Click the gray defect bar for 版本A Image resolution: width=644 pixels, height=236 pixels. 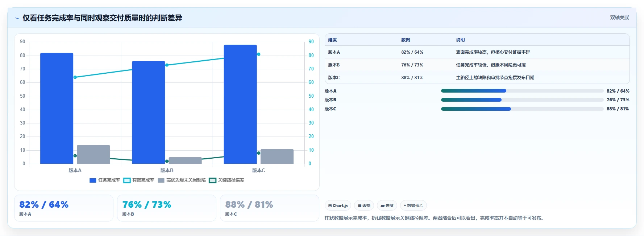click(94, 154)
